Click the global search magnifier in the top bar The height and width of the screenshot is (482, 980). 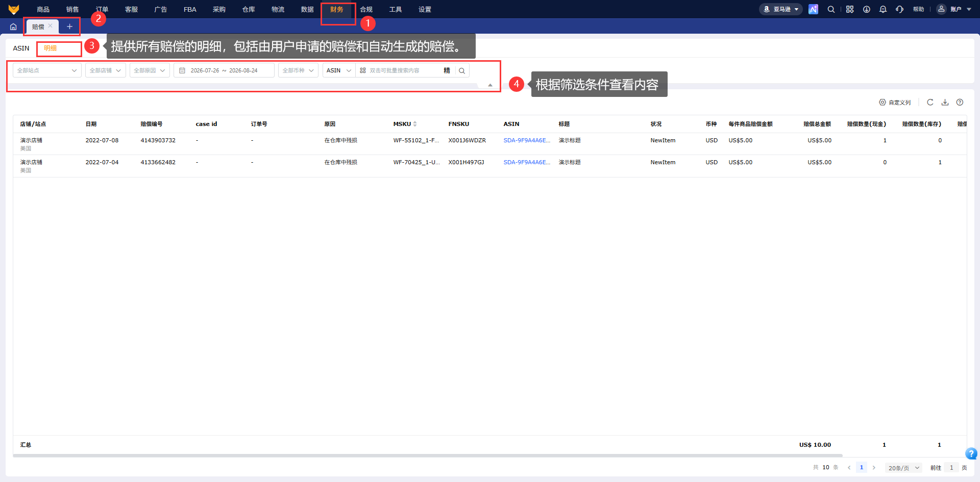[831, 9]
